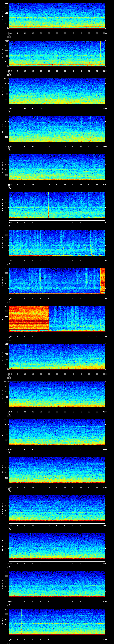
Task: Click the 22:41:00 start time label
Action: 9,487
